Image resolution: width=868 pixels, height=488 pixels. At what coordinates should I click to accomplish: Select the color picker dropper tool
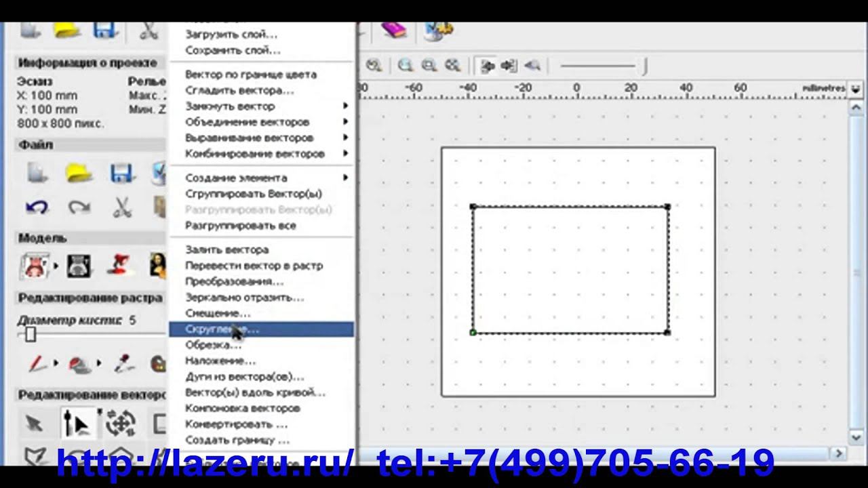(x=123, y=363)
